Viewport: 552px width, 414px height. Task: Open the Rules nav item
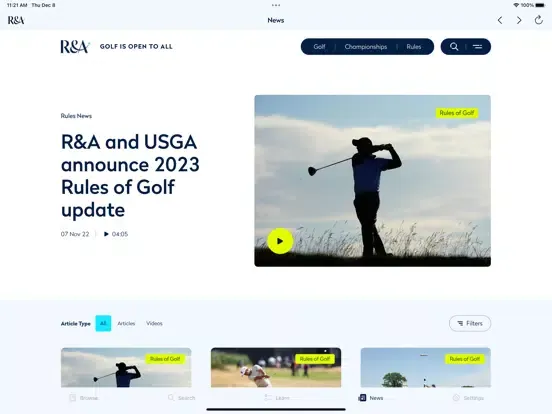(414, 46)
